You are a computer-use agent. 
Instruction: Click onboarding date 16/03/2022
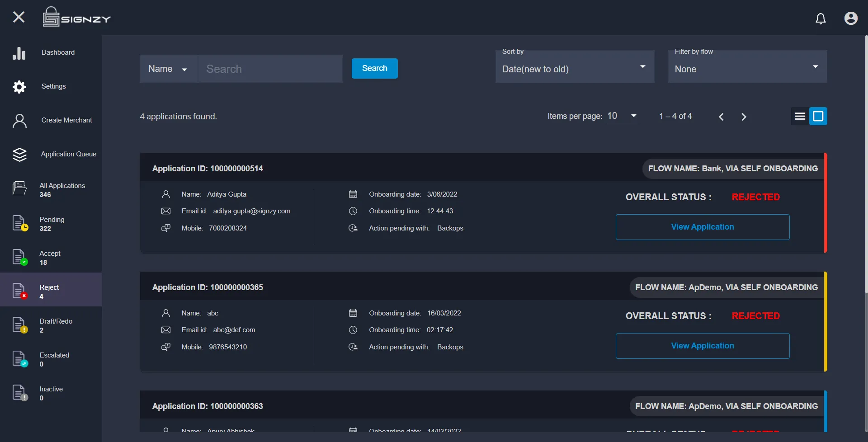click(x=444, y=313)
